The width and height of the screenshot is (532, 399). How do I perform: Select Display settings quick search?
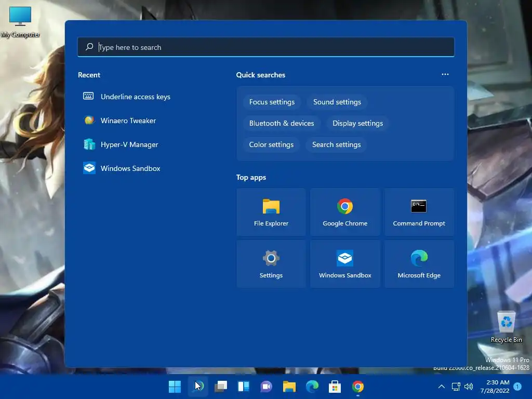click(357, 124)
